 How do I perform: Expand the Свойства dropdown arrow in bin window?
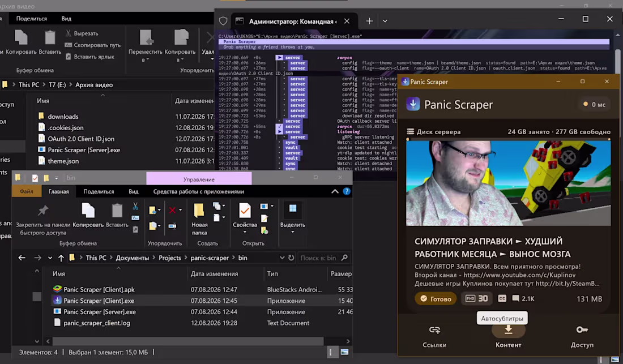[245, 232]
